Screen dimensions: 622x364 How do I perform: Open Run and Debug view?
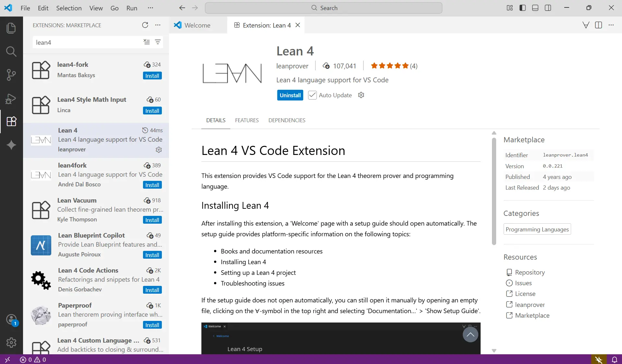tap(11, 98)
